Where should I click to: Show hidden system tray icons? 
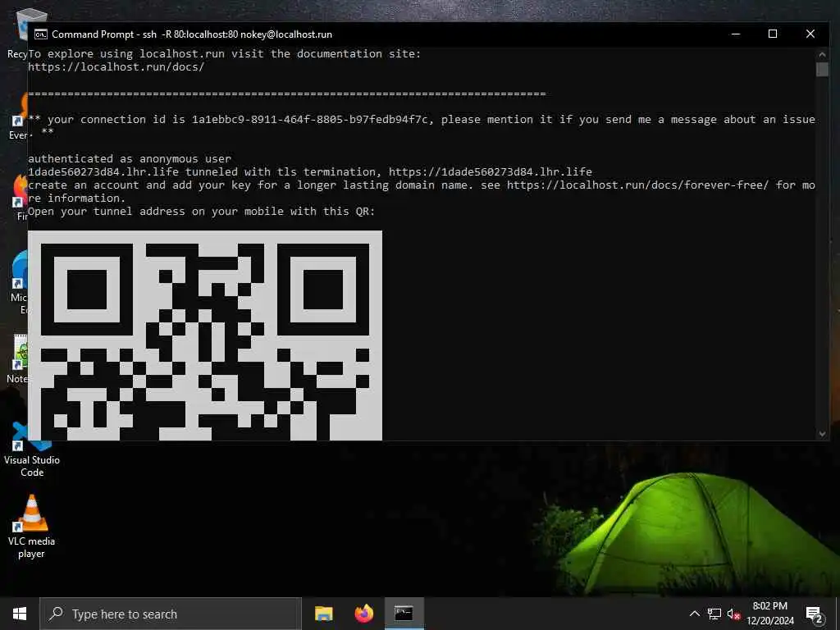[x=694, y=614]
